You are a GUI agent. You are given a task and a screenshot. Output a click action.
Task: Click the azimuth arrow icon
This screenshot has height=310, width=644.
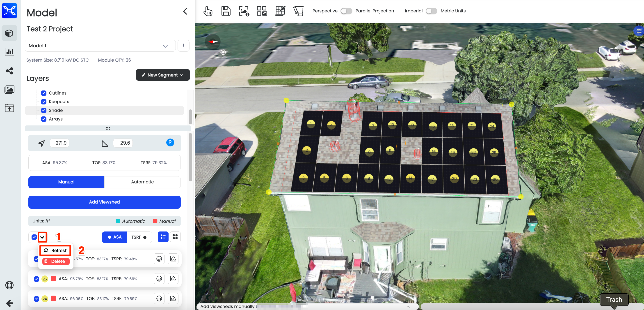point(41,143)
